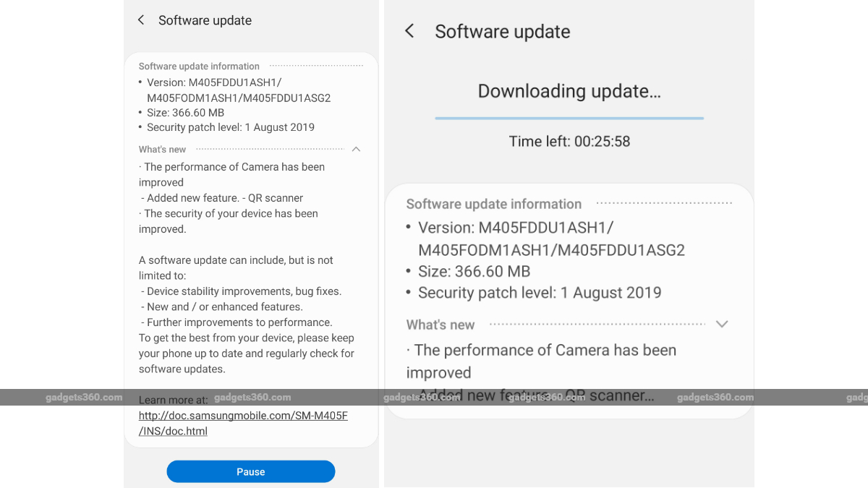Tap the back arrow on right Software update screen

tap(409, 31)
